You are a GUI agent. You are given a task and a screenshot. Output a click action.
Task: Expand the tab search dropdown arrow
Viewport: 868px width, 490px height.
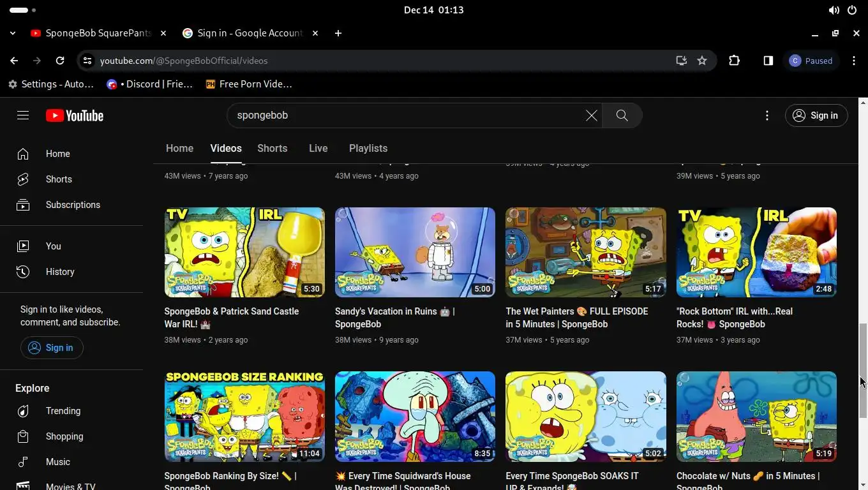pos(13,33)
